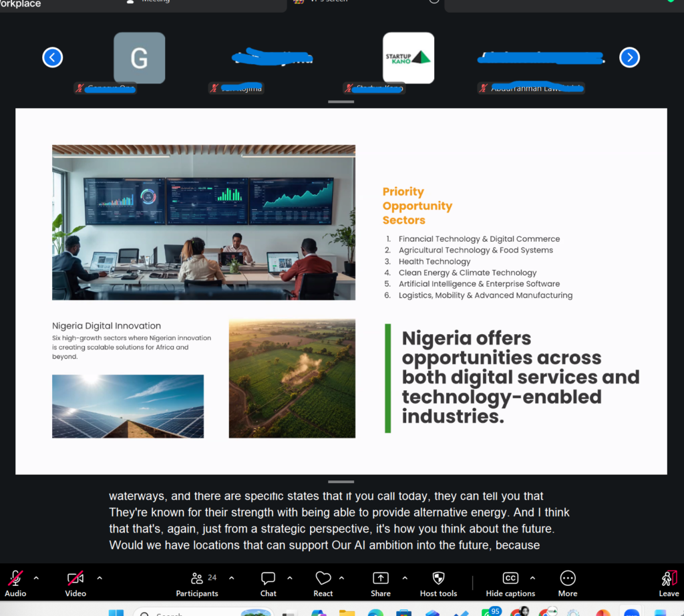Show previous participants with the left arrow
The width and height of the screenshot is (684, 616).
[x=53, y=57]
